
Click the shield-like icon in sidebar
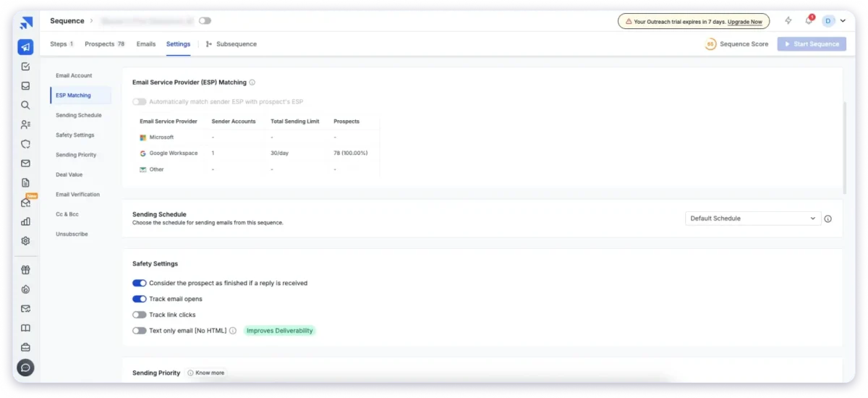tap(25, 144)
